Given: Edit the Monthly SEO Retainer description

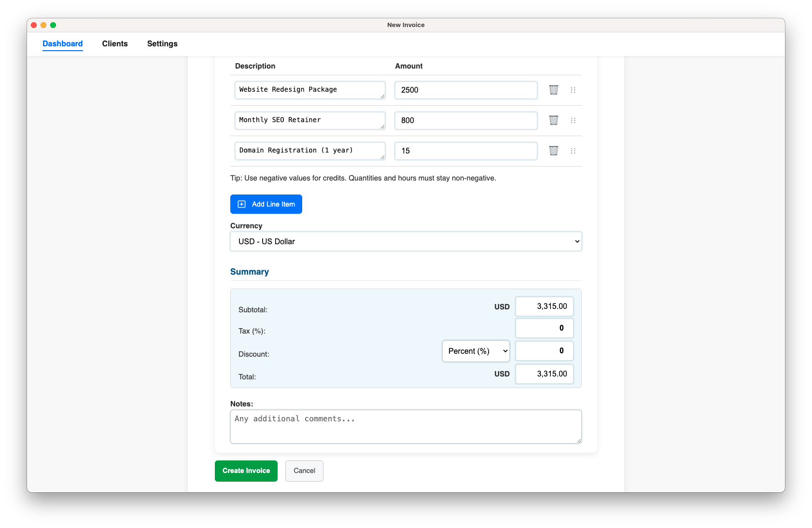Looking at the screenshot, I should click(x=309, y=120).
